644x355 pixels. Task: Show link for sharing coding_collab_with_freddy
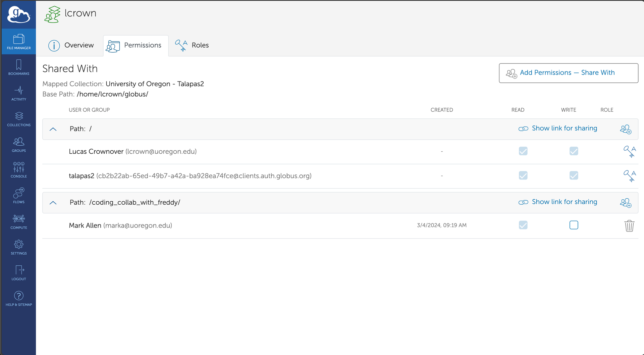tap(565, 202)
